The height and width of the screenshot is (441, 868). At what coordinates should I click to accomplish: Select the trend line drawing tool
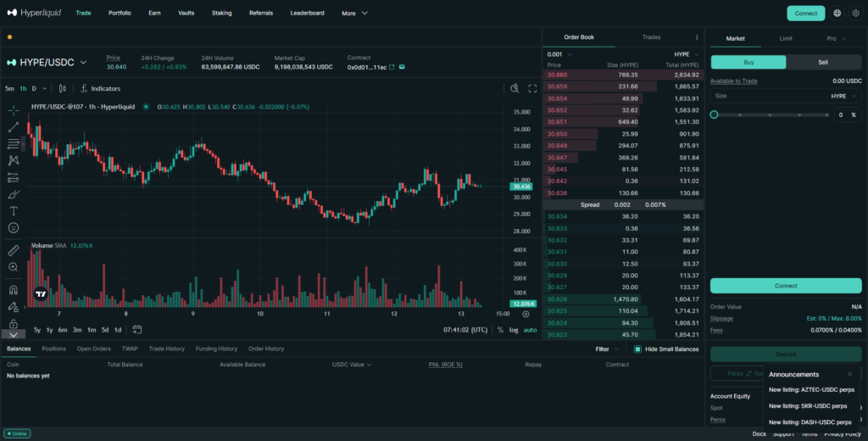point(14,127)
